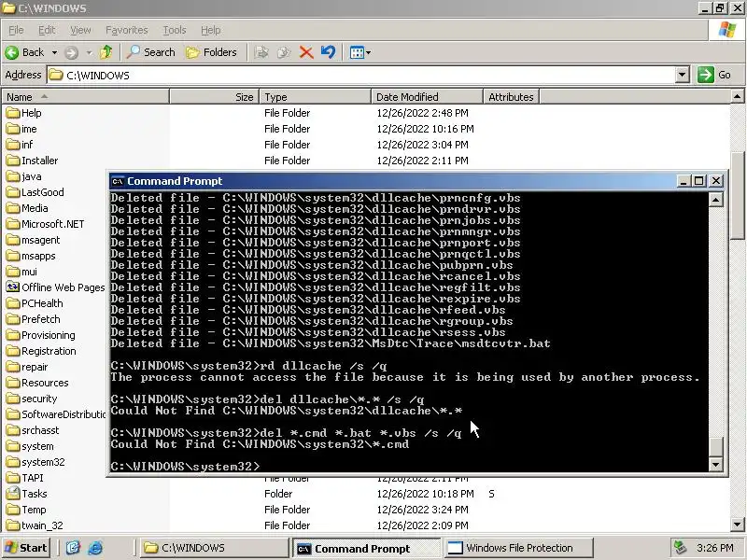The image size is (747, 560).
Task: Click Command Prompt scroll down arrow
Action: (715, 464)
